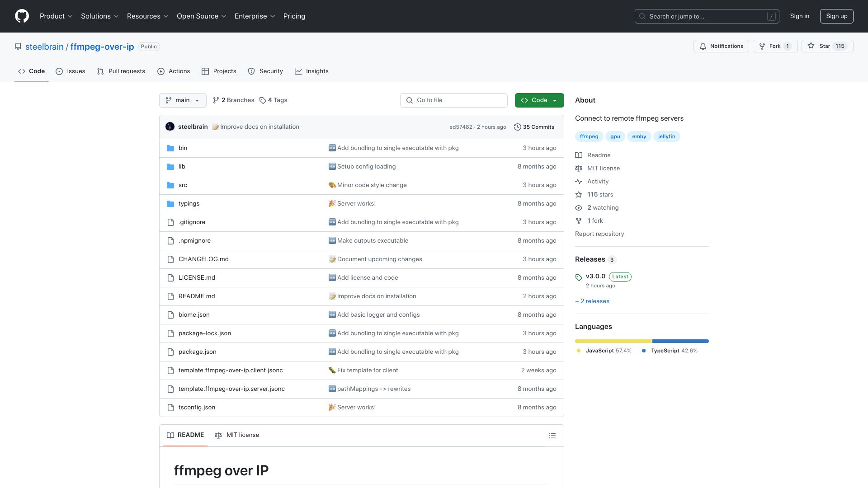
Task: Open the CHANGELOG.md file
Action: click(203, 259)
